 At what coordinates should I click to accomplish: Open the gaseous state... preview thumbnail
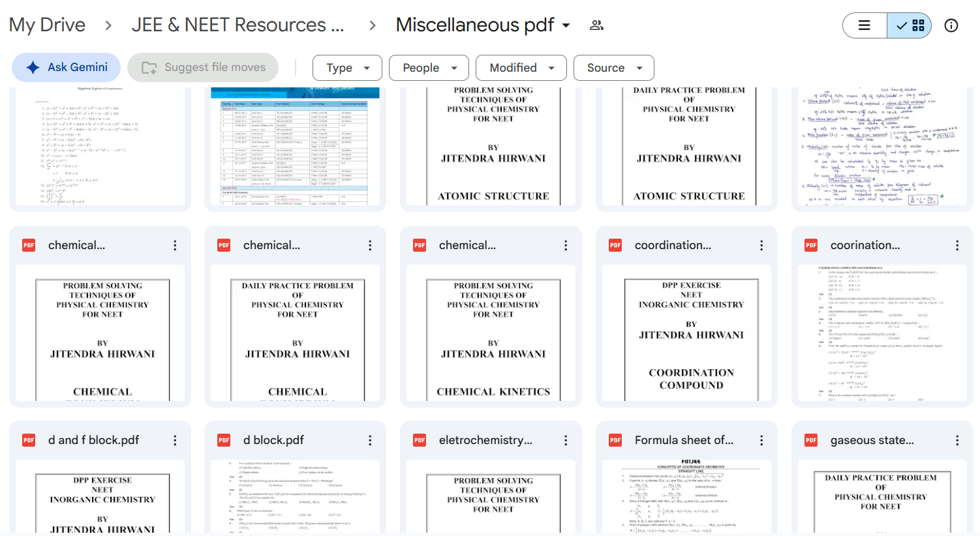pyautogui.click(x=882, y=496)
